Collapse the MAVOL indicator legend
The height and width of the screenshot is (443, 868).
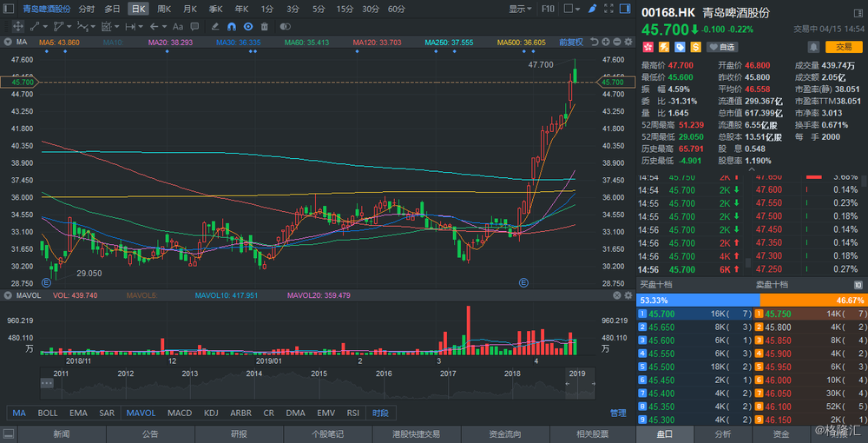tap(6, 295)
